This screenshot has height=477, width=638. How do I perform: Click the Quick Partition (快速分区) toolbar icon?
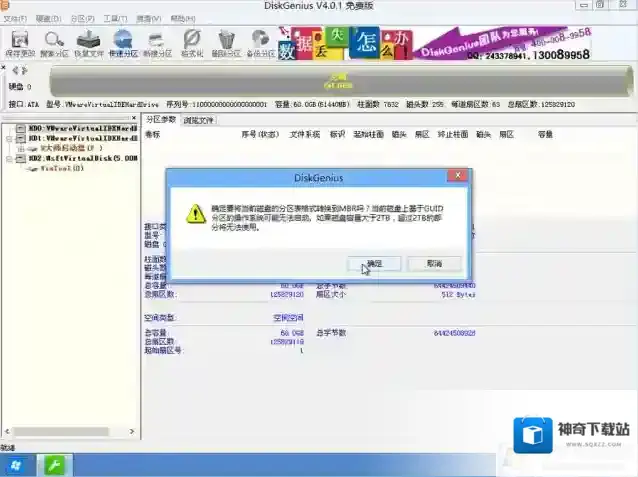124,41
